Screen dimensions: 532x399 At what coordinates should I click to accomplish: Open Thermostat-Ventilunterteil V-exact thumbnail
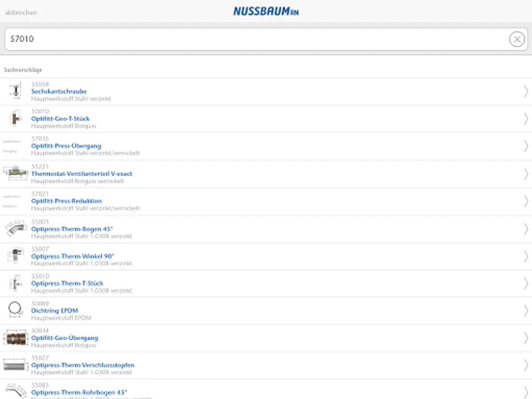click(16, 173)
